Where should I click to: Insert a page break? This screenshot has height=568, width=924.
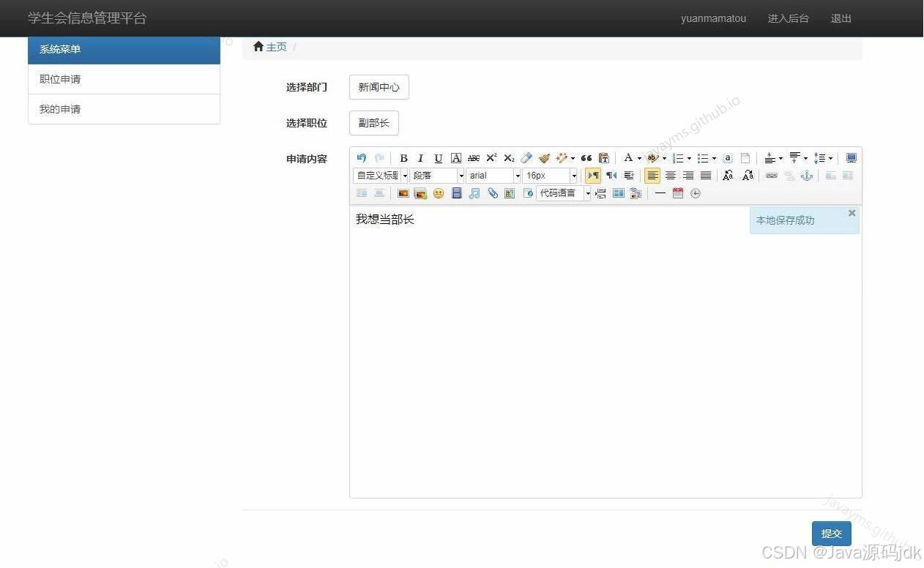coord(600,193)
